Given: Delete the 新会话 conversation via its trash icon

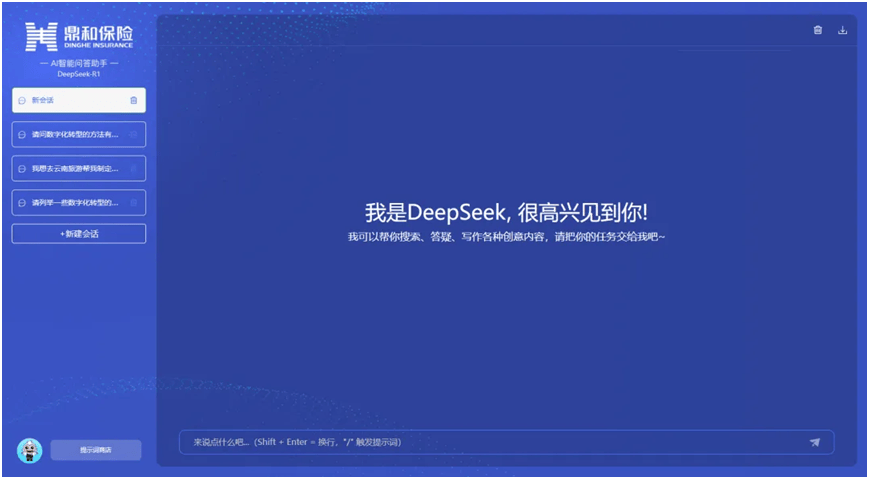Looking at the screenshot, I should [134, 100].
